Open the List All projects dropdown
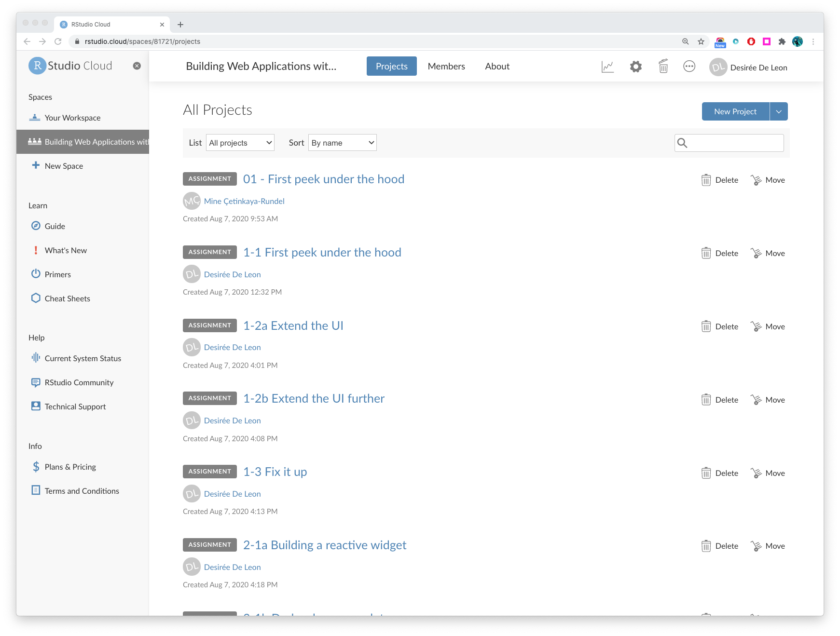The height and width of the screenshot is (636, 840). click(x=240, y=143)
